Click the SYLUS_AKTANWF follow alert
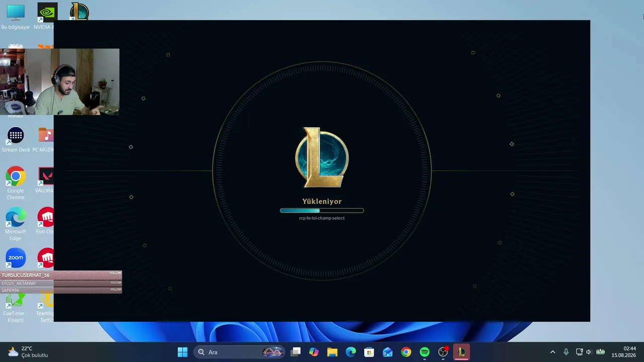644x362 pixels. coord(61,283)
